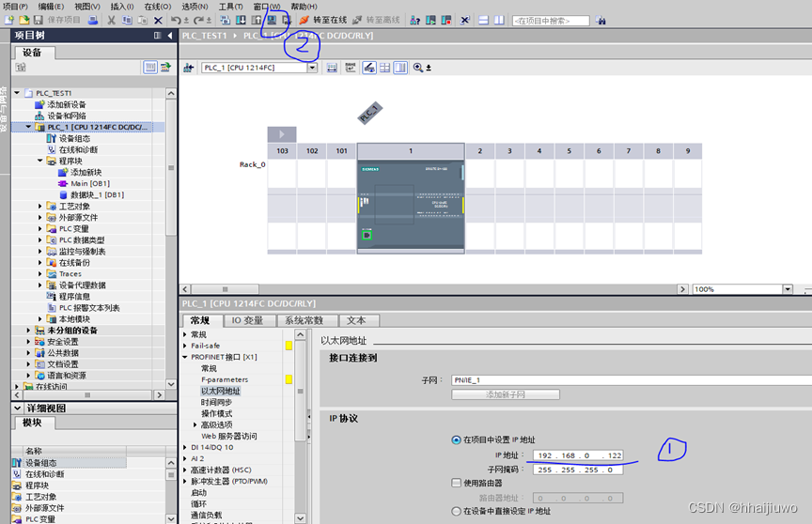Select 操作模式 in properties navigation
812x524 pixels.
[216, 413]
